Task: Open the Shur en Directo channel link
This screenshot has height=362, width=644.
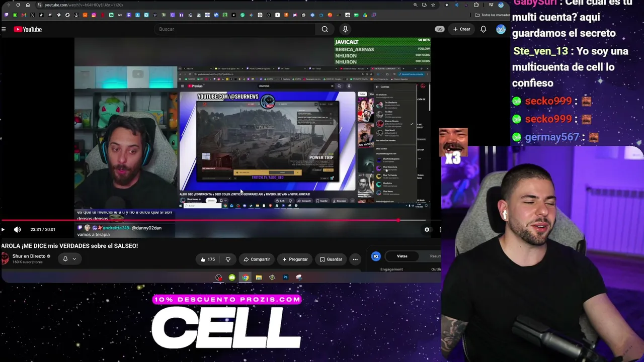Action: 29,256
